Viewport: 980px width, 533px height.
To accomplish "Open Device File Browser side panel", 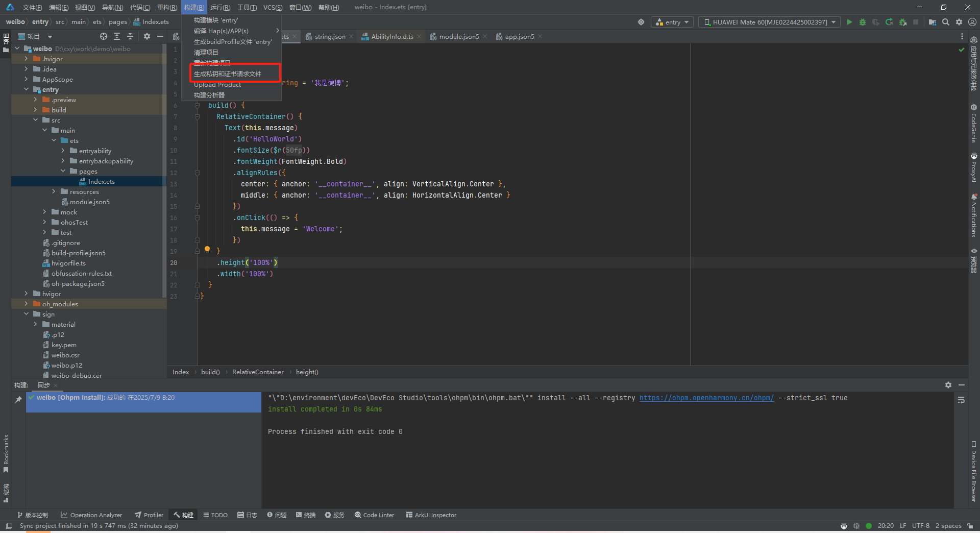I will click(x=974, y=471).
